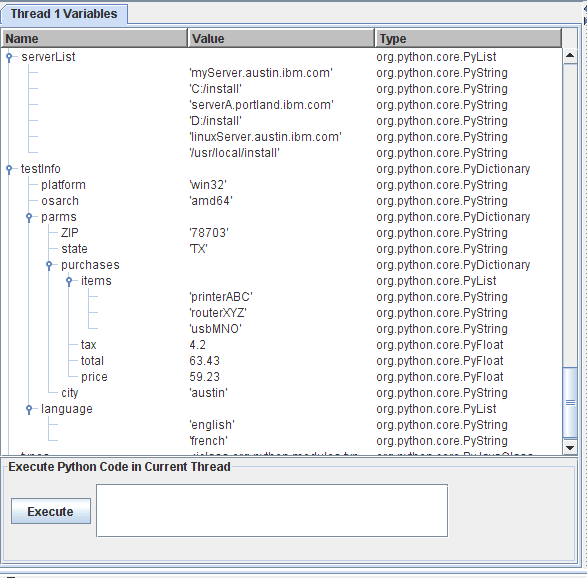Click value 'myServer.austin.ibm.com'
Screen dimensions: 587x578
[x=261, y=73]
